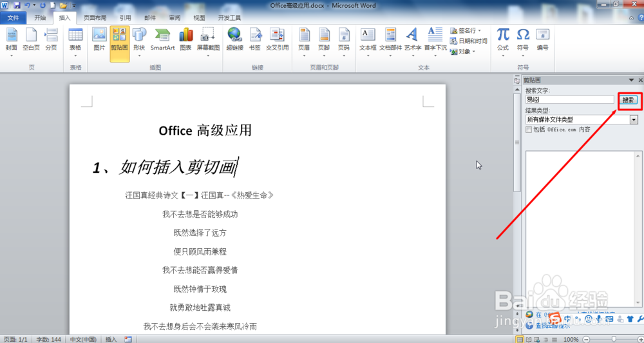The width and height of the screenshot is (644, 343).
Task: Open Quick Parts (文档部件) menu
Action: 391,41
